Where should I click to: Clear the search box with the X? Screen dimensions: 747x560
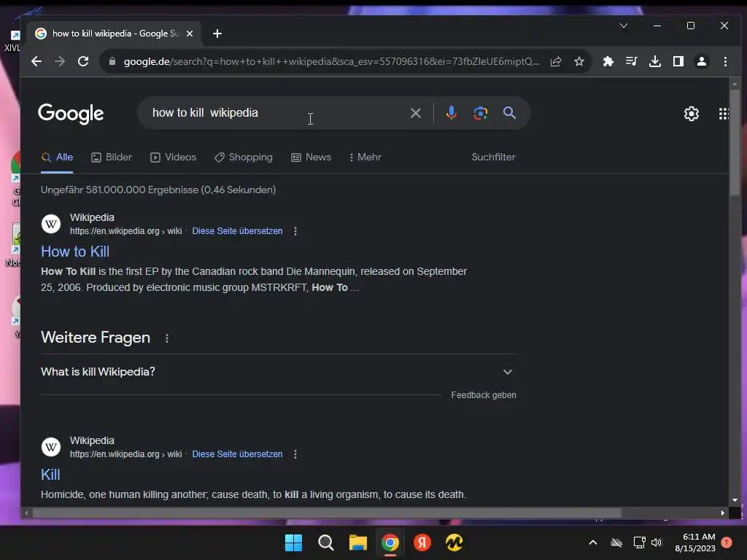[x=415, y=113]
